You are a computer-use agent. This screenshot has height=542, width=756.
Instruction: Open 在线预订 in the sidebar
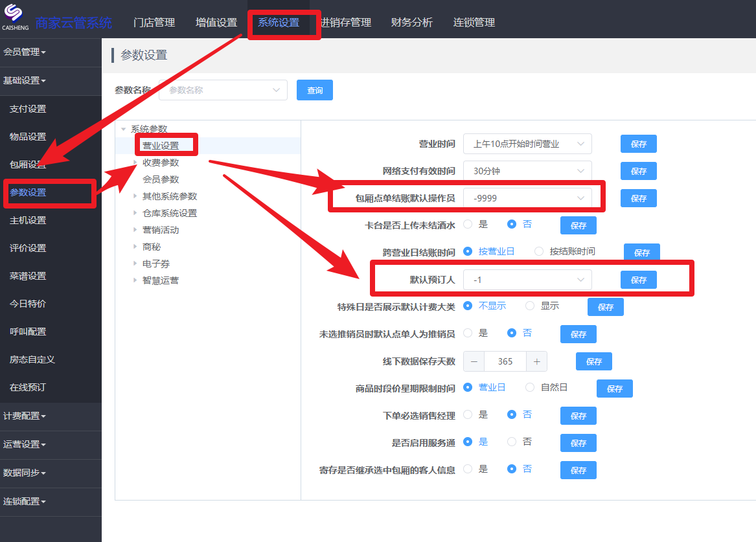28,387
